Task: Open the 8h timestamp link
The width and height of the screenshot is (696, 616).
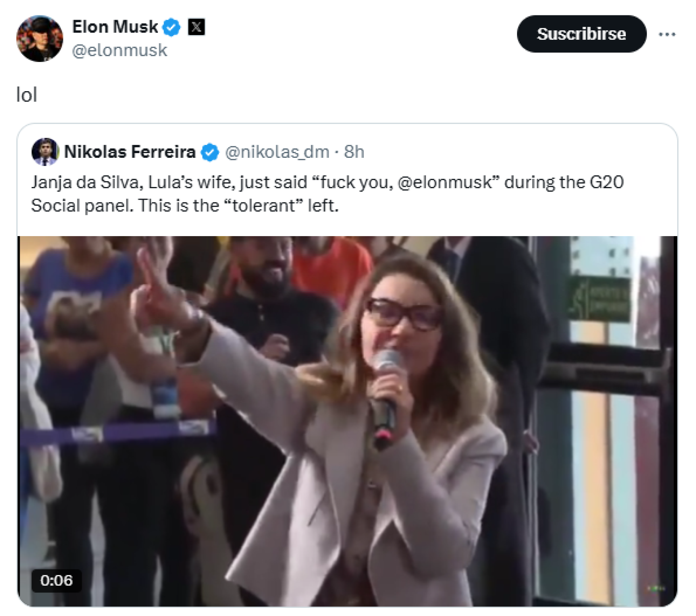Action: pos(354,152)
